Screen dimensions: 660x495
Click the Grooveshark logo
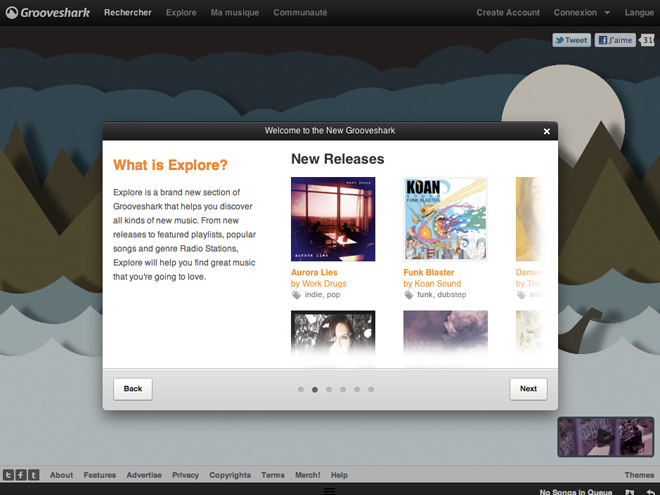(x=48, y=13)
